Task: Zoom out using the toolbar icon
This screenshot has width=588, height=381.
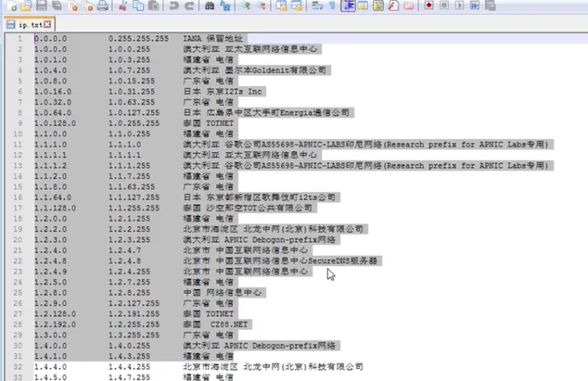Action: (262, 6)
